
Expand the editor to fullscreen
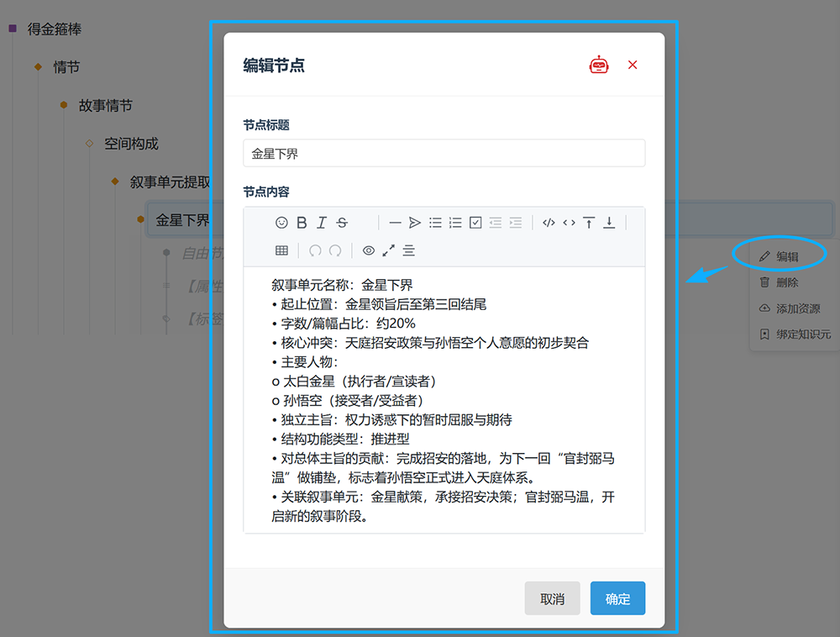point(388,250)
